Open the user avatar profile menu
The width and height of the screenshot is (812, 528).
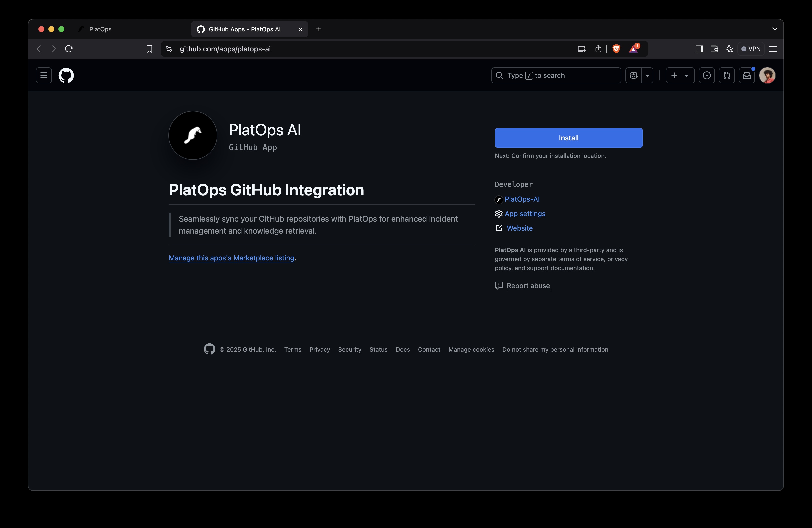(x=768, y=76)
